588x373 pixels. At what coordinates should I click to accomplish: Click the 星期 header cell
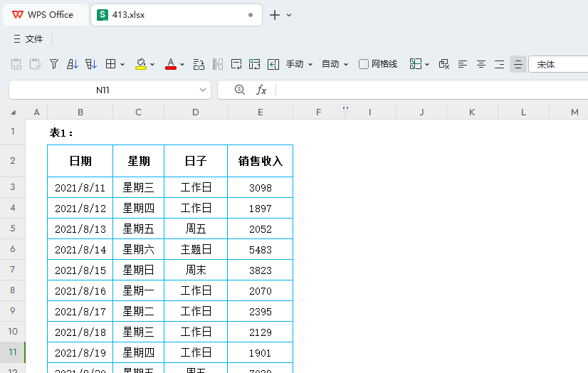click(x=138, y=161)
